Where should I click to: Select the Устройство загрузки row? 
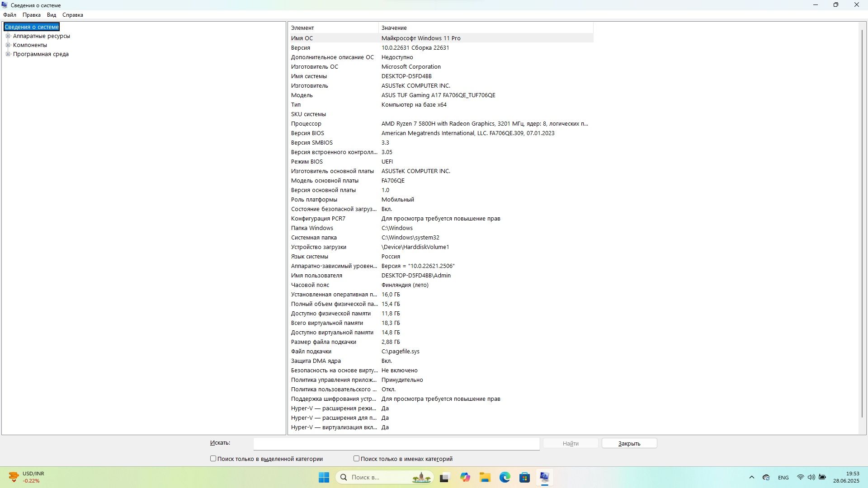[441, 247]
